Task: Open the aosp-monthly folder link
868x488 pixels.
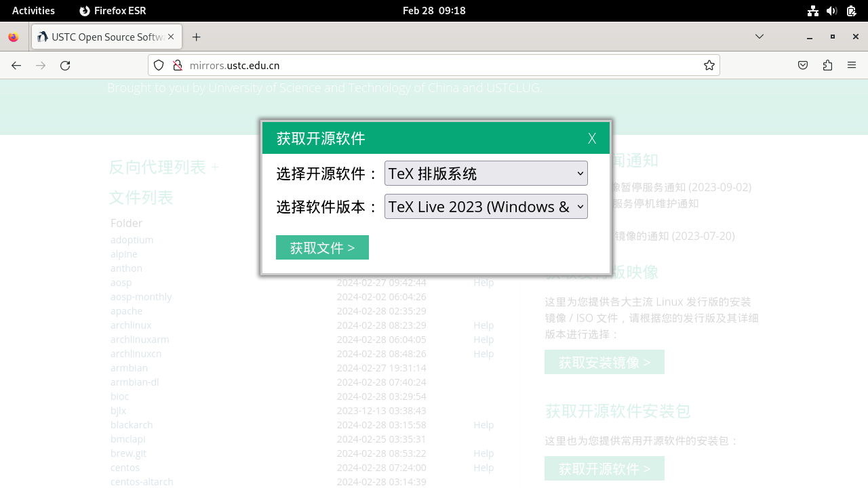Action: click(141, 297)
